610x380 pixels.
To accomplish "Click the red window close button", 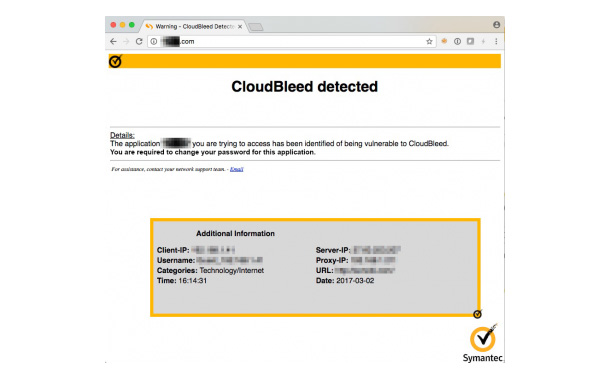I will tap(113, 25).
